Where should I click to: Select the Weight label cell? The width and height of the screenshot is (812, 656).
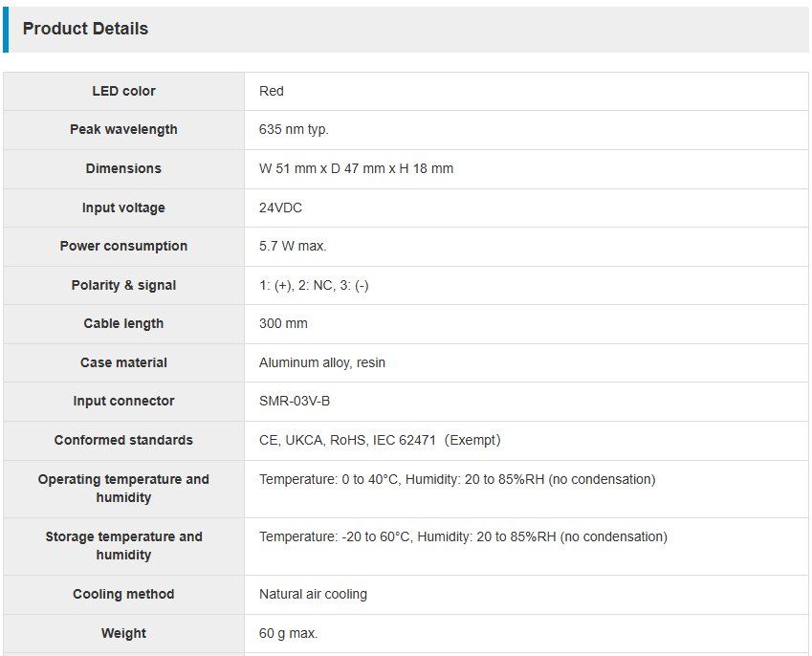click(123, 634)
